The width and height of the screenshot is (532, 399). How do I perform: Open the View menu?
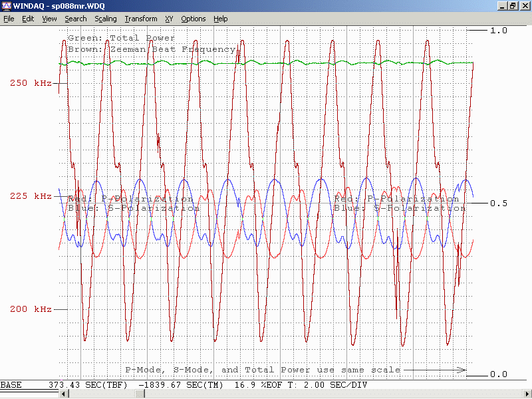pos(49,19)
